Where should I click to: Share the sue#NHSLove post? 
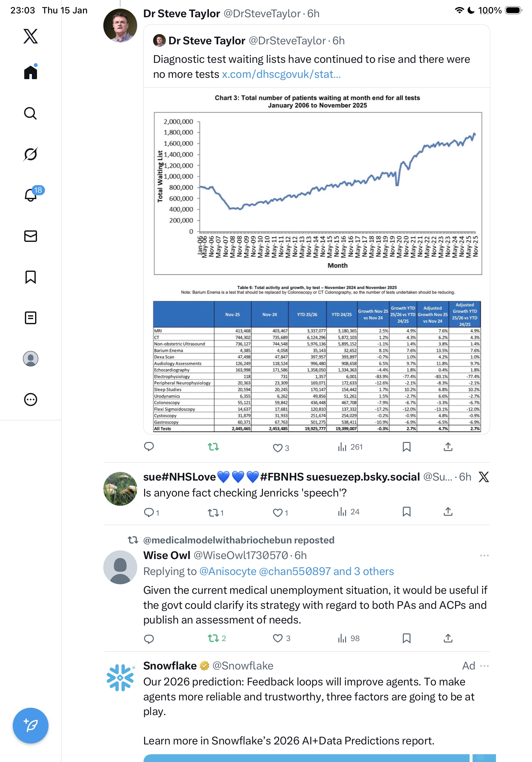pyautogui.click(x=448, y=512)
